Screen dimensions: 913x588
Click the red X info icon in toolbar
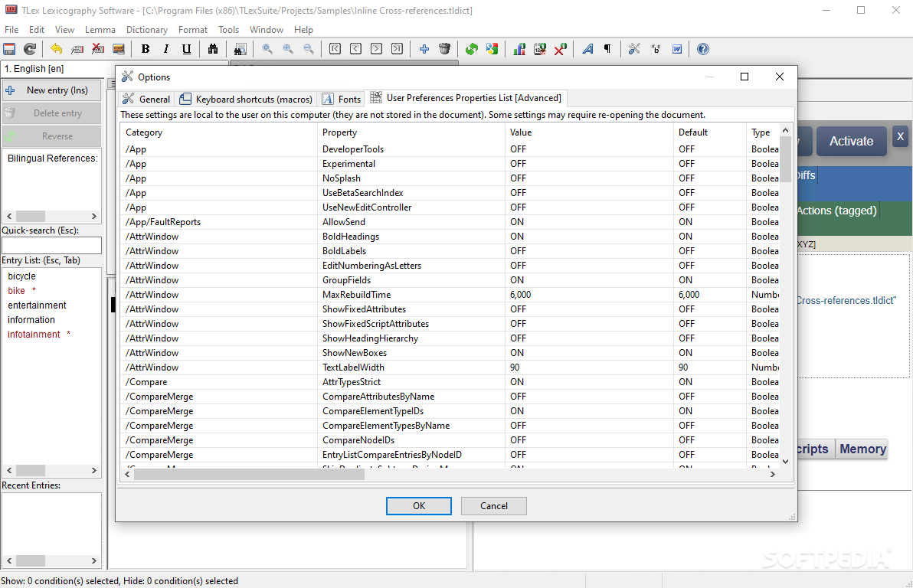point(561,50)
